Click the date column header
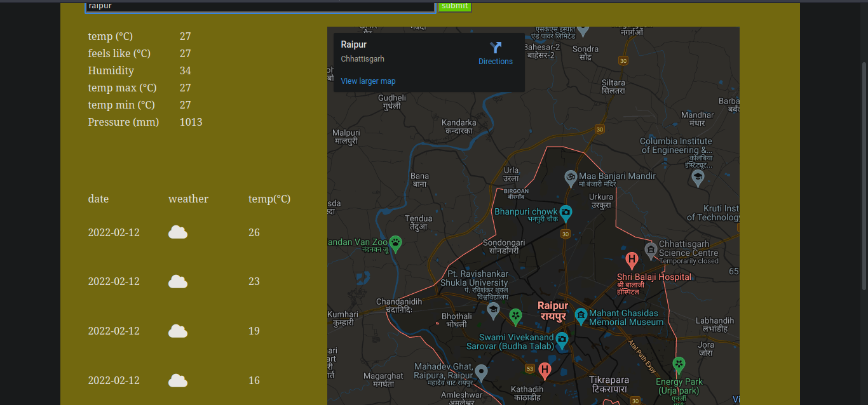868x405 pixels. (x=98, y=199)
